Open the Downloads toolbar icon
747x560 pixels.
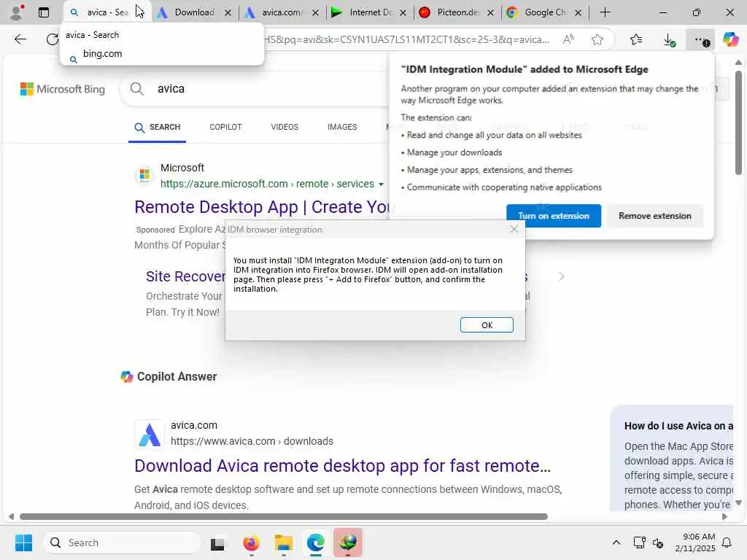(669, 39)
